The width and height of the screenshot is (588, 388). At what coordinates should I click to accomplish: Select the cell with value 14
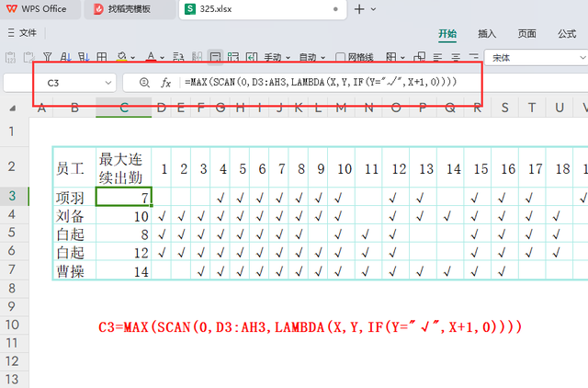124,270
